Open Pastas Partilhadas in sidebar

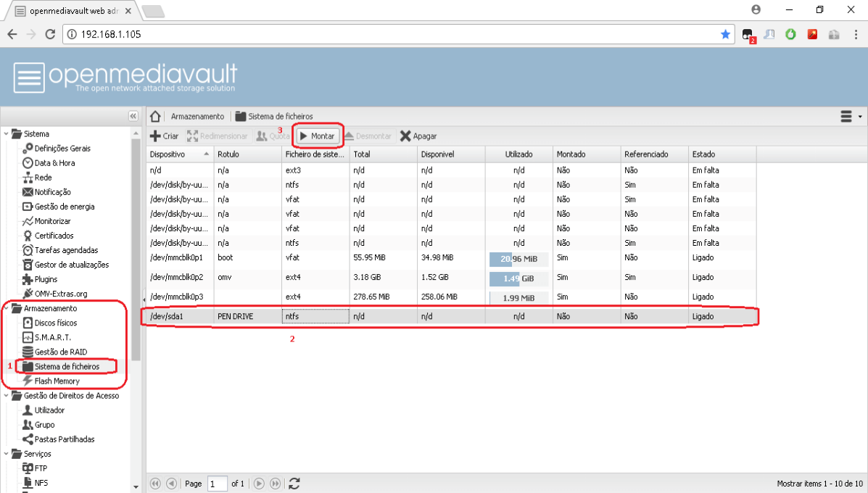click(65, 439)
